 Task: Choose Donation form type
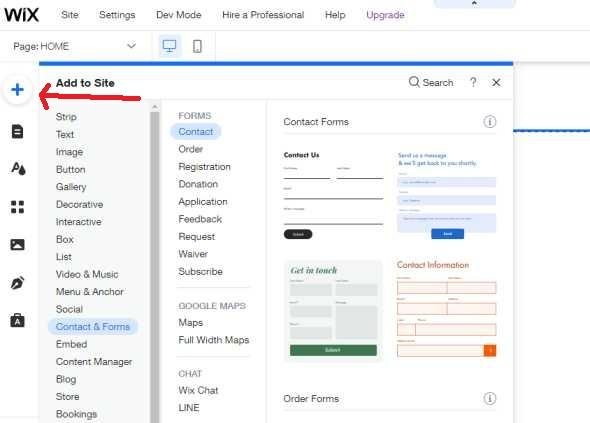[x=198, y=184]
